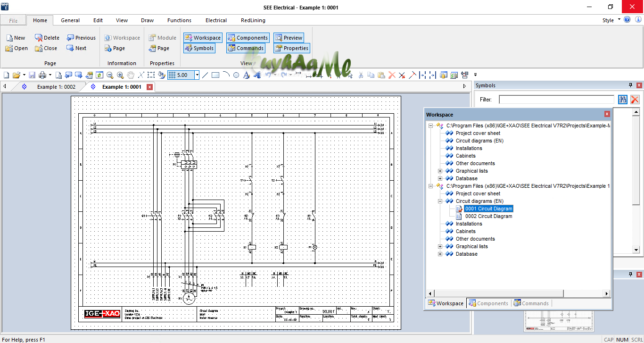Toggle Workspace view button in View group

[x=203, y=38]
